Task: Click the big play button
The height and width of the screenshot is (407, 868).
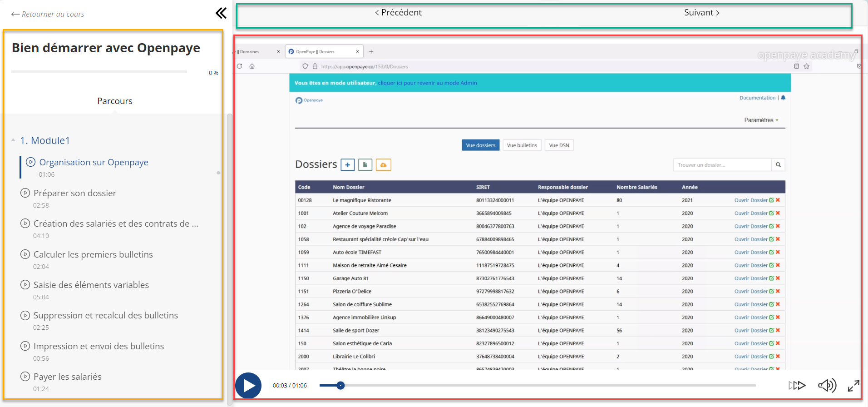Action: [x=248, y=386]
